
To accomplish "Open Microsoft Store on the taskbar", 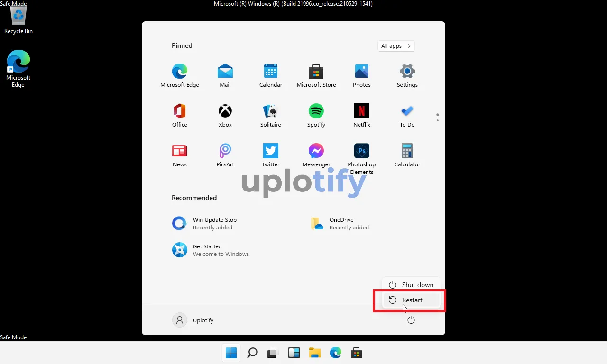I will [x=356, y=353].
